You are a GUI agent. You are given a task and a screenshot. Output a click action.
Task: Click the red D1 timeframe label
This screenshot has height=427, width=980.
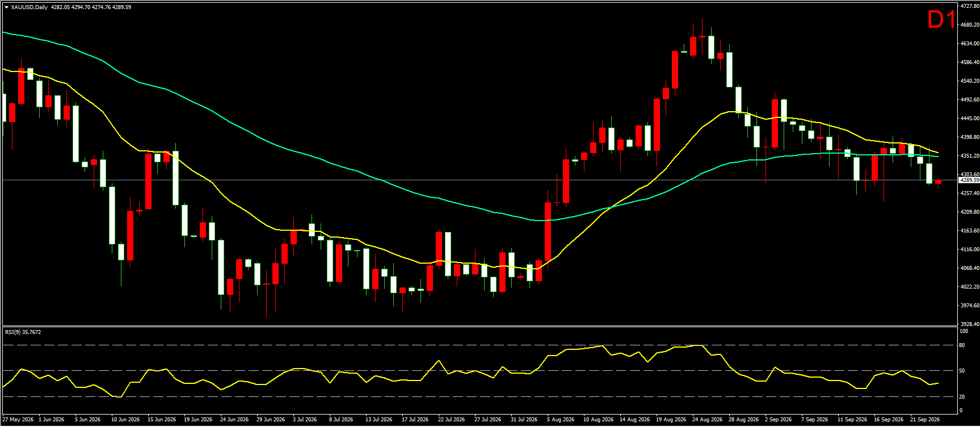click(941, 20)
